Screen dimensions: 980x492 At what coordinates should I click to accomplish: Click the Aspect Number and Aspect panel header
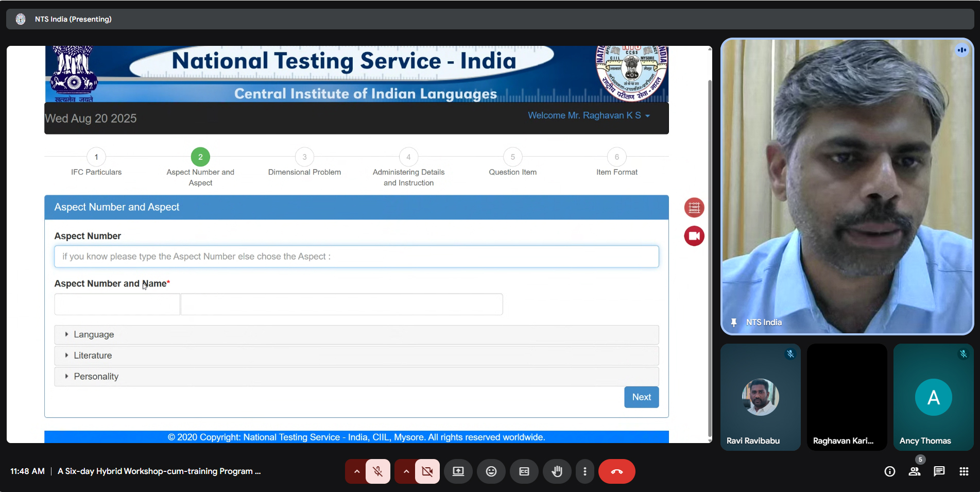[x=356, y=207]
